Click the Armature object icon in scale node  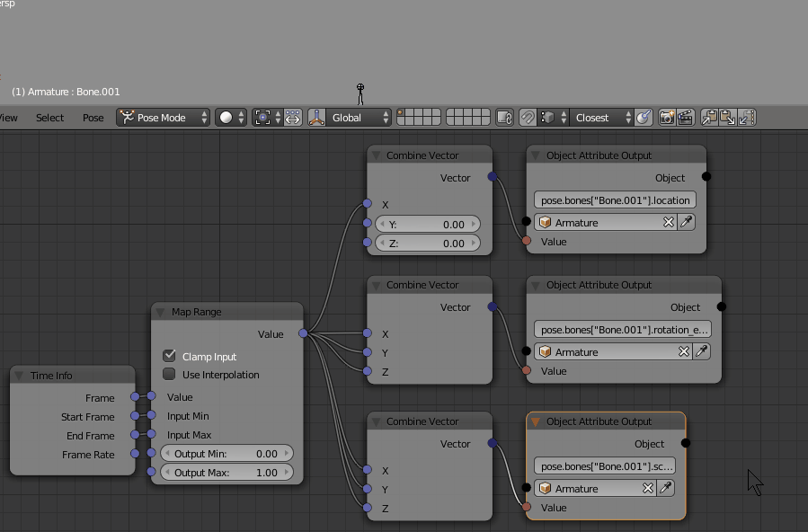point(546,488)
